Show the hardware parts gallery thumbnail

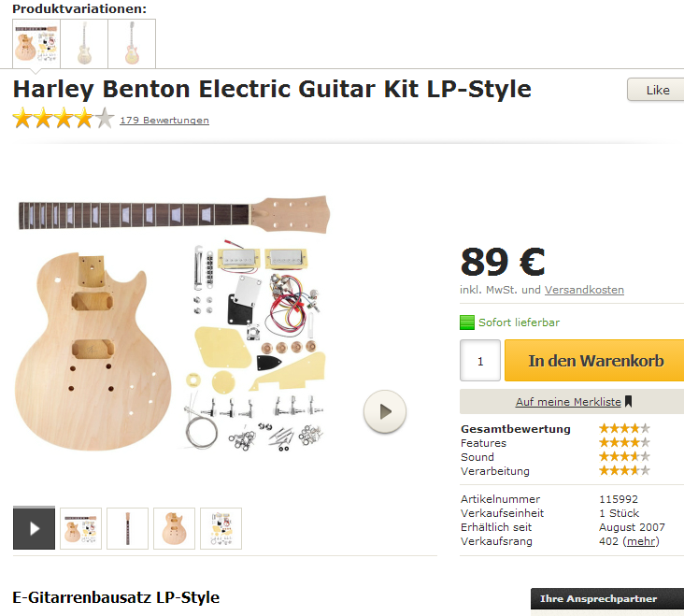[221, 528]
